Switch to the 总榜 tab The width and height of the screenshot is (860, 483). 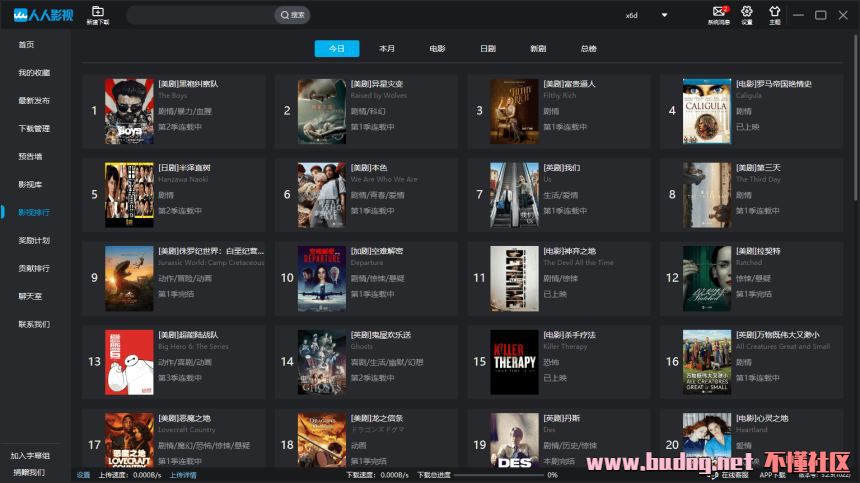pyautogui.click(x=589, y=48)
